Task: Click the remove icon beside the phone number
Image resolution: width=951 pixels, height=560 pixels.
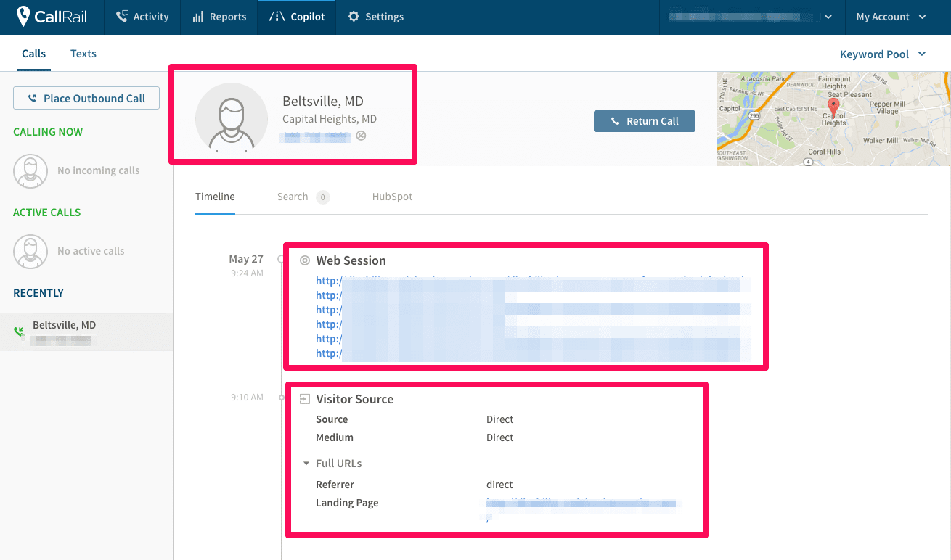Action: pos(361,135)
